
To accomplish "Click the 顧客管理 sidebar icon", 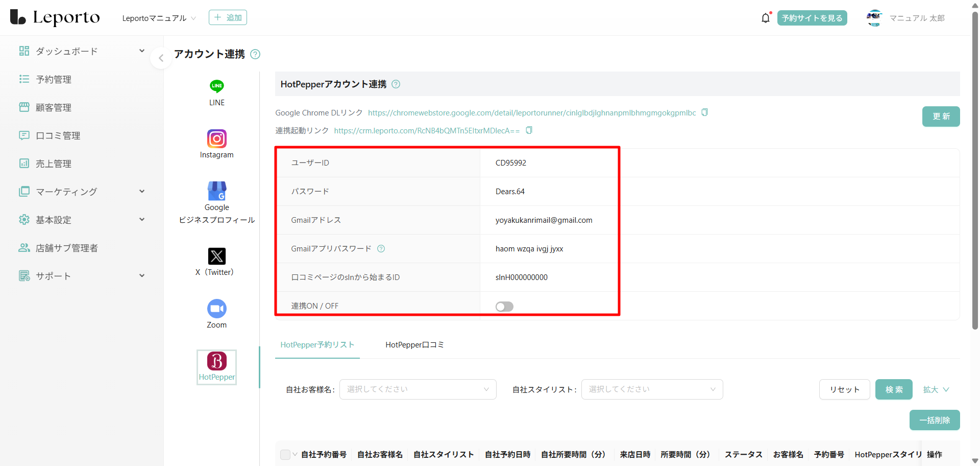I will (x=24, y=107).
